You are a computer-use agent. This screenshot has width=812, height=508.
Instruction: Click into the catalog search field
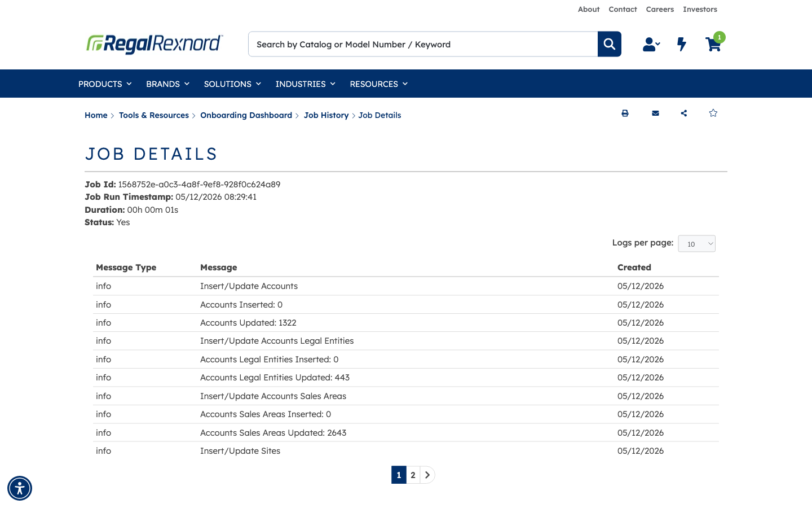423,44
